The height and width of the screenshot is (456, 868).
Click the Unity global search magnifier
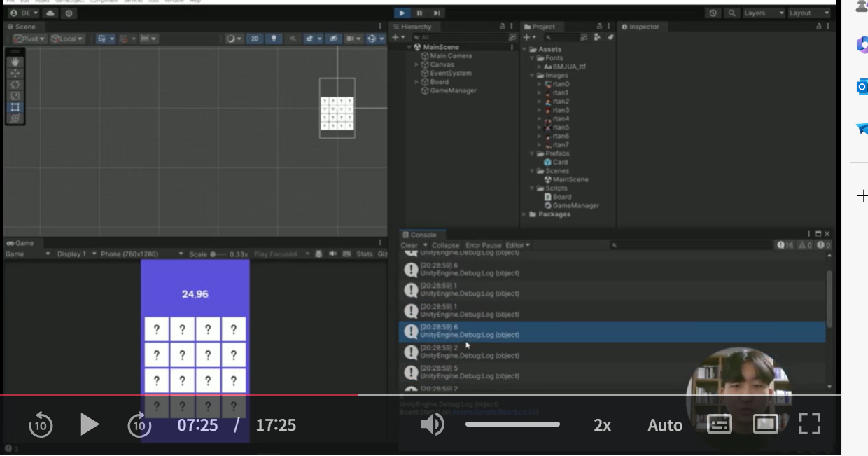[731, 13]
